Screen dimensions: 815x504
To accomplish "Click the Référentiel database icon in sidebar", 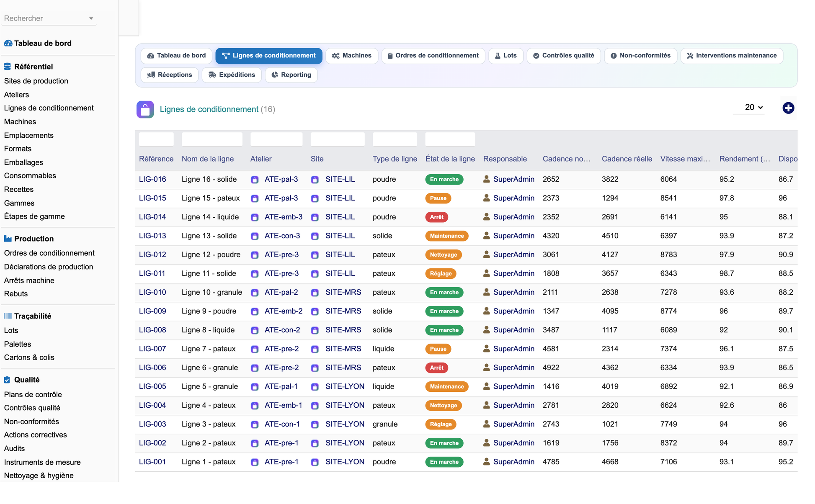I will coord(8,67).
